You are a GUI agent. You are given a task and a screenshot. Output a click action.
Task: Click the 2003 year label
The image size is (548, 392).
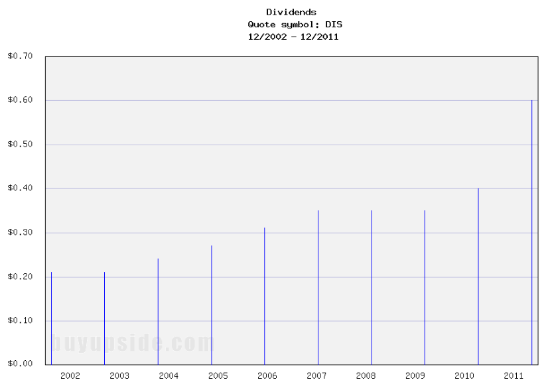tap(119, 376)
